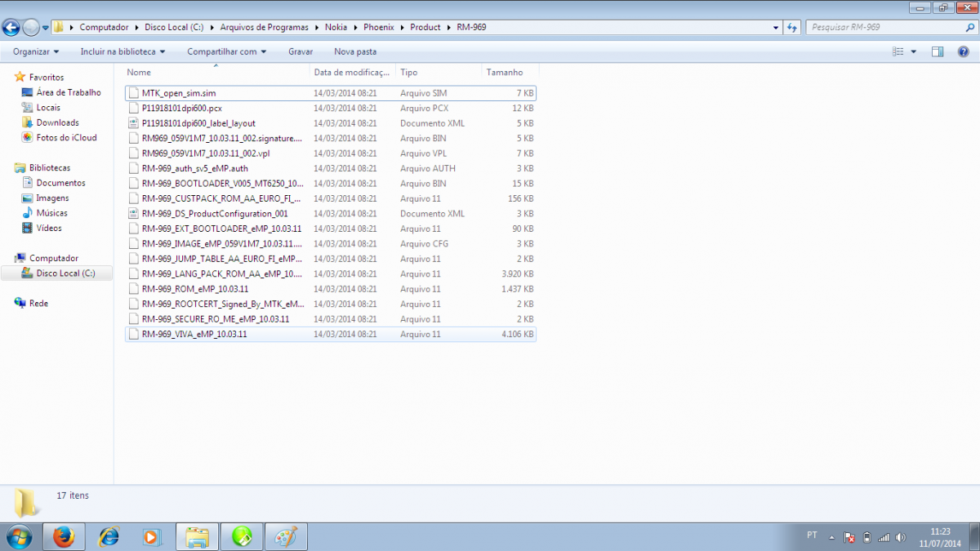Toggle the preview pane icon
980x551 pixels.
[x=938, y=51]
